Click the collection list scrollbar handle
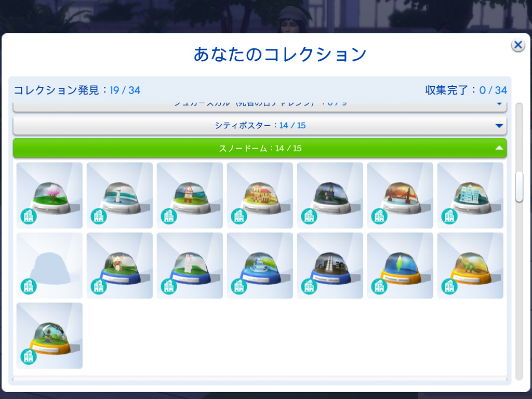This screenshot has height=399, width=532. (x=519, y=187)
